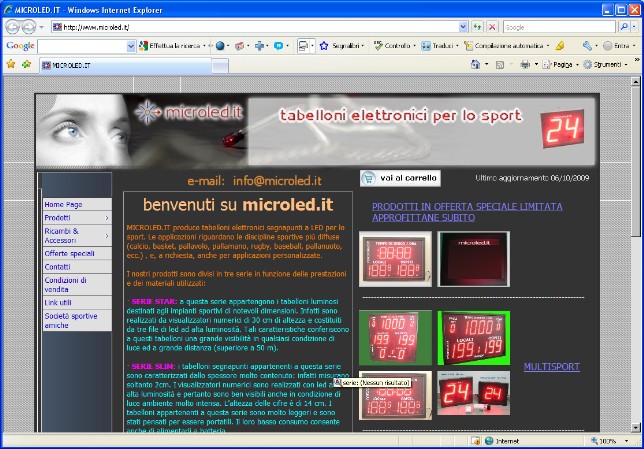This screenshot has width=644, height=449.
Task: Click the popup blocker icon in the status bar
Action: coord(476,441)
